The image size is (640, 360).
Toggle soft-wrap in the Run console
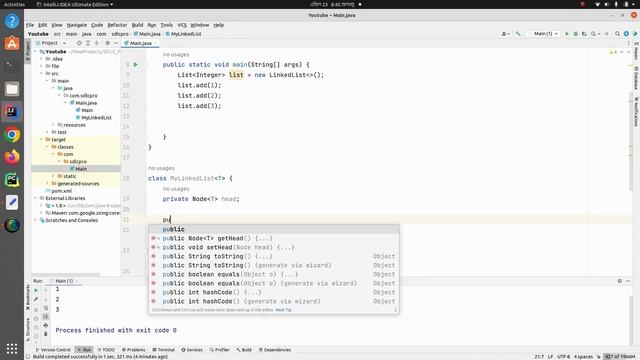click(x=46, y=308)
